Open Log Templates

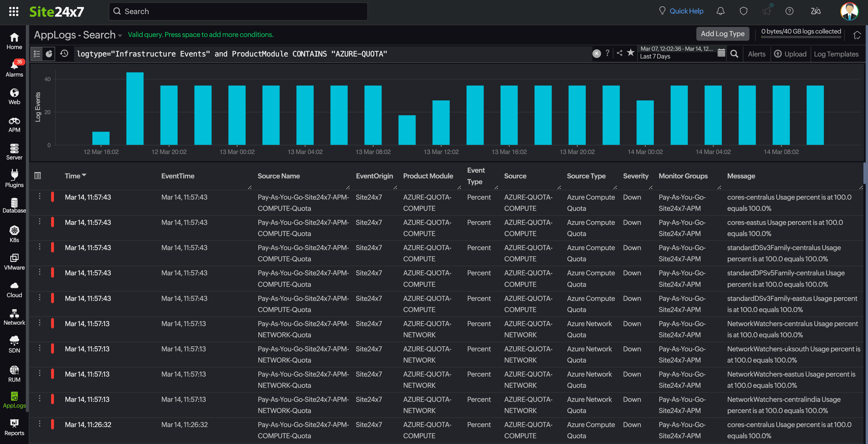(836, 54)
